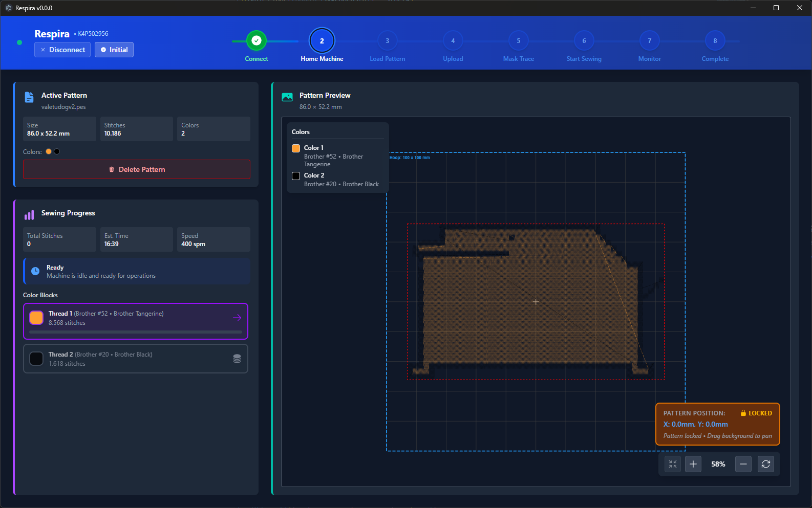
Task: Select the Home Machine step 2
Action: tap(322, 41)
